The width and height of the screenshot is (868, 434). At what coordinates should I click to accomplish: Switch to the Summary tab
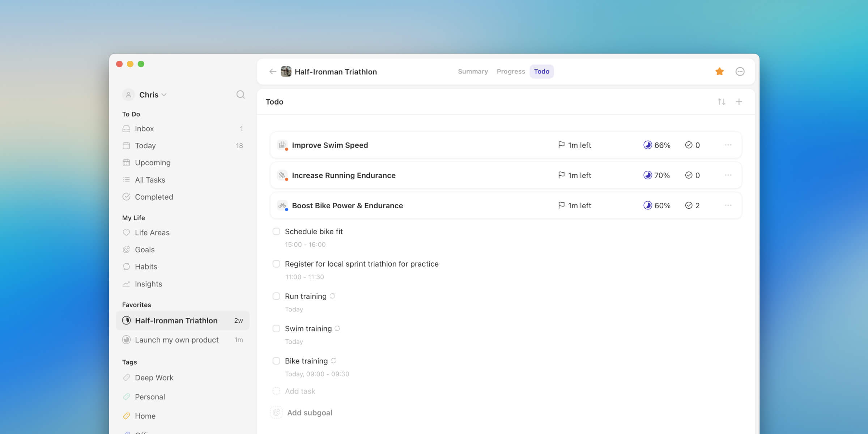click(x=473, y=72)
